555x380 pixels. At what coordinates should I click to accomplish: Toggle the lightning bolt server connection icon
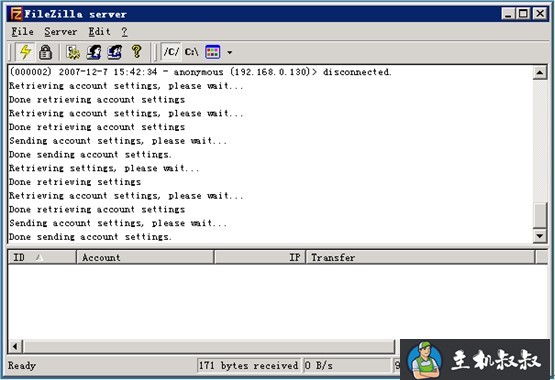click(25, 52)
